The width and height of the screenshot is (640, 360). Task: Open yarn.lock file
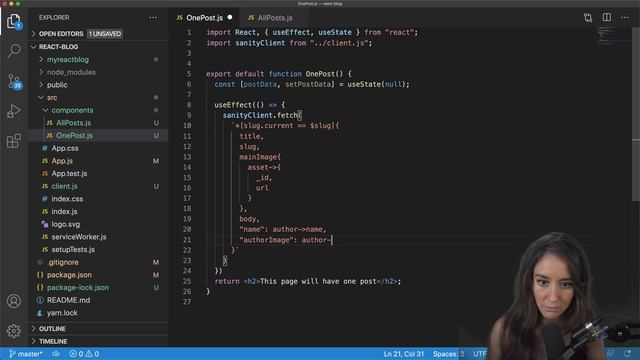[98, 313]
